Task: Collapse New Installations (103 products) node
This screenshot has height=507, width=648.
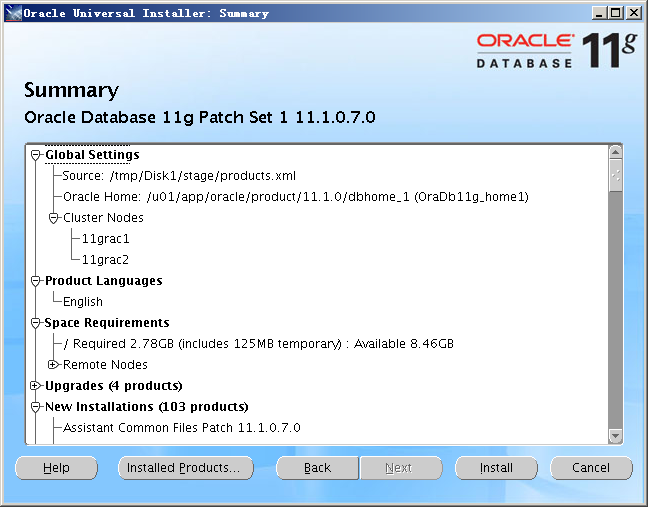Action: pyautogui.click(x=36, y=407)
